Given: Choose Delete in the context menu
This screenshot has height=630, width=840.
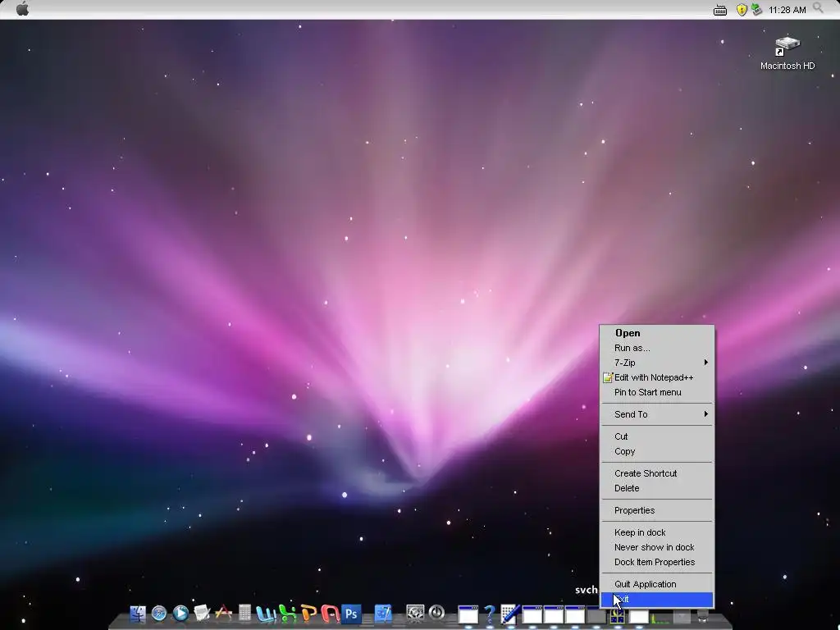Looking at the screenshot, I should click(x=657, y=488).
